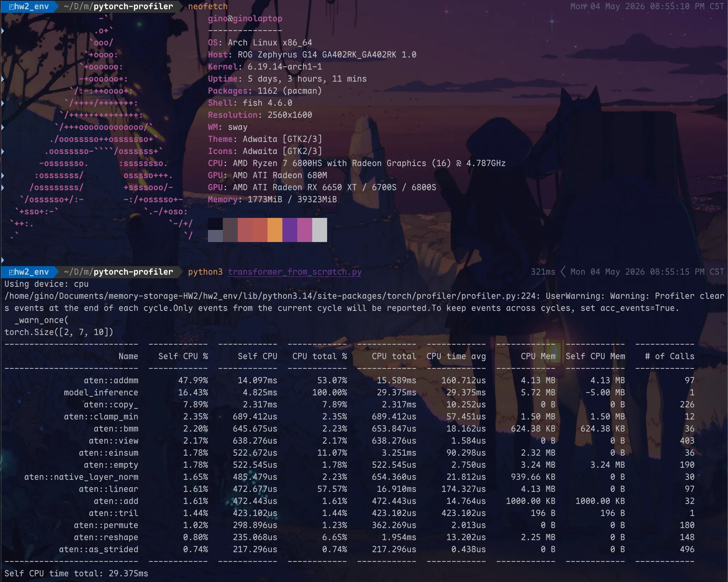
Task: Click the Shell: fish 4.6.0 line
Action: (x=250, y=103)
